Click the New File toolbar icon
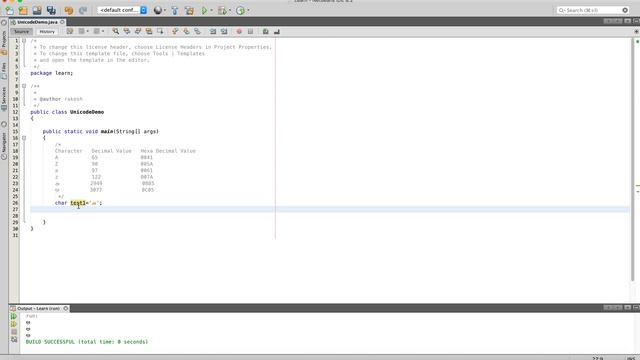The width and height of the screenshot is (640, 360). point(9,10)
